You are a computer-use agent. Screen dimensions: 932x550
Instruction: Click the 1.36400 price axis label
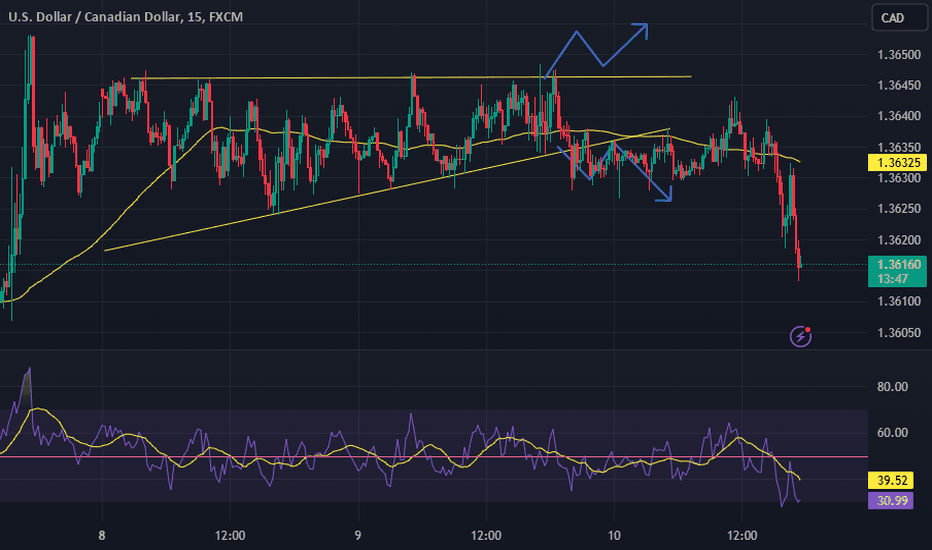899,116
